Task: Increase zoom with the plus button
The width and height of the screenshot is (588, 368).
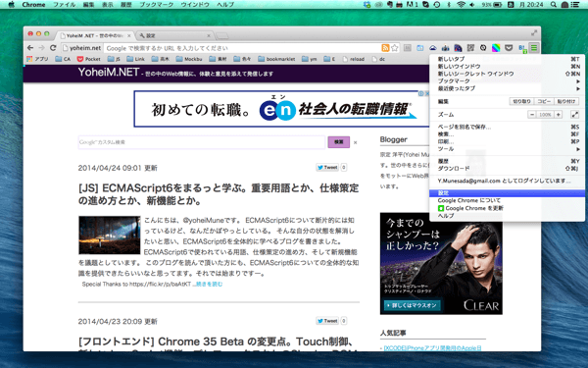Action: coord(559,115)
